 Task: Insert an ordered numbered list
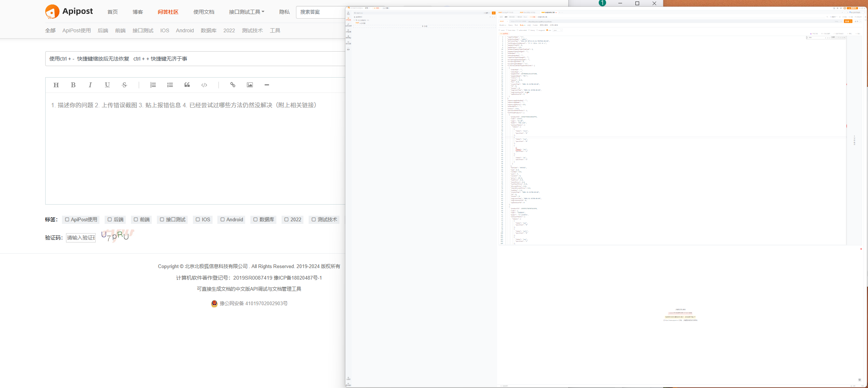click(153, 85)
